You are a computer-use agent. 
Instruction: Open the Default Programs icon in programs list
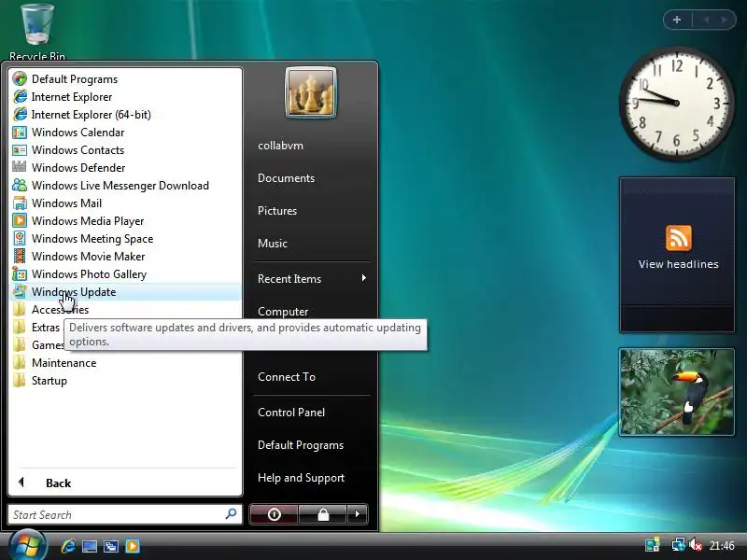click(20, 78)
